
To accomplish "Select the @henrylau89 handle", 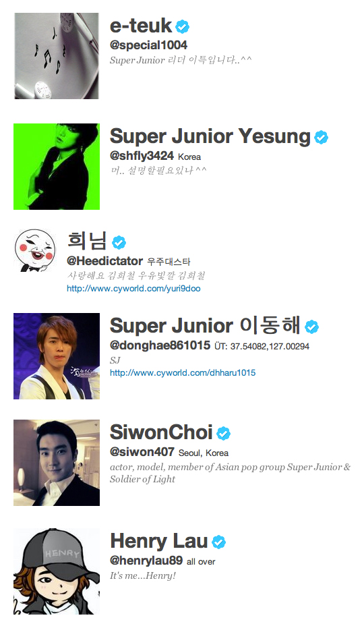I will coord(146,561).
